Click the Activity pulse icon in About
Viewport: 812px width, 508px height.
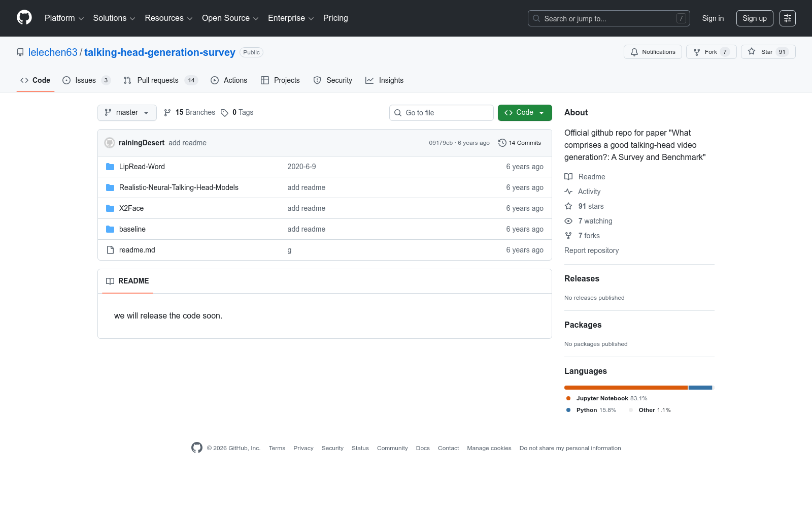click(568, 192)
